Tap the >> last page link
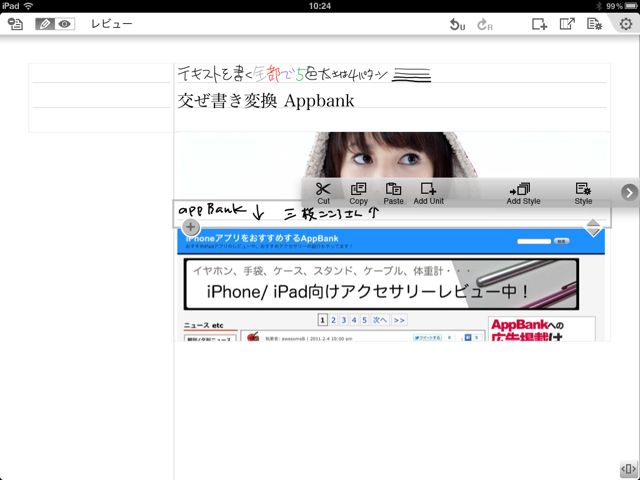This screenshot has height=480, width=640. click(x=399, y=320)
